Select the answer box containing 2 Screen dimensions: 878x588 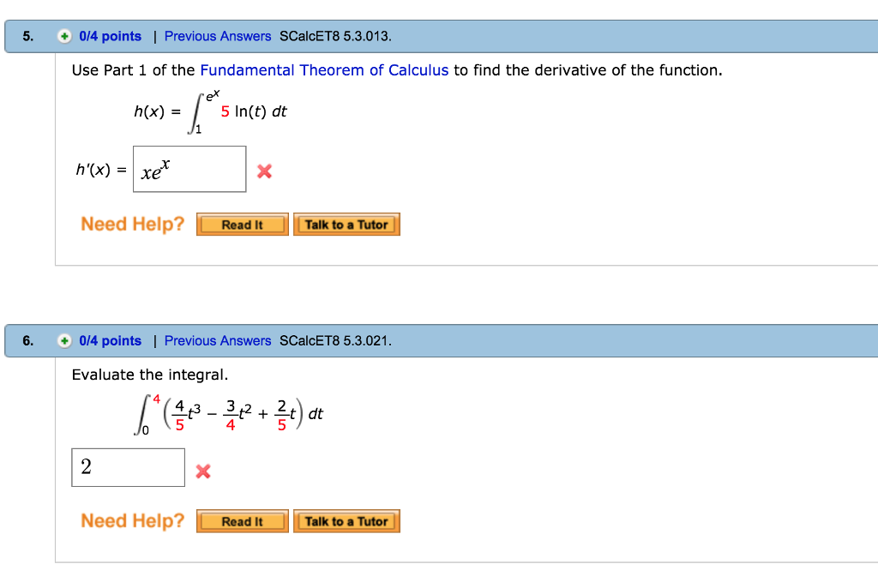click(128, 467)
